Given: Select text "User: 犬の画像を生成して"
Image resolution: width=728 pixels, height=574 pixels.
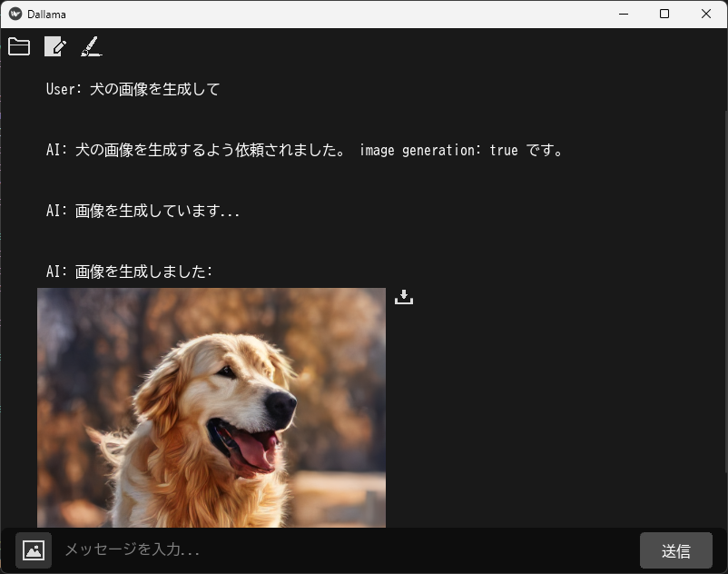Looking at the screenshot, I should click(133, 89).
